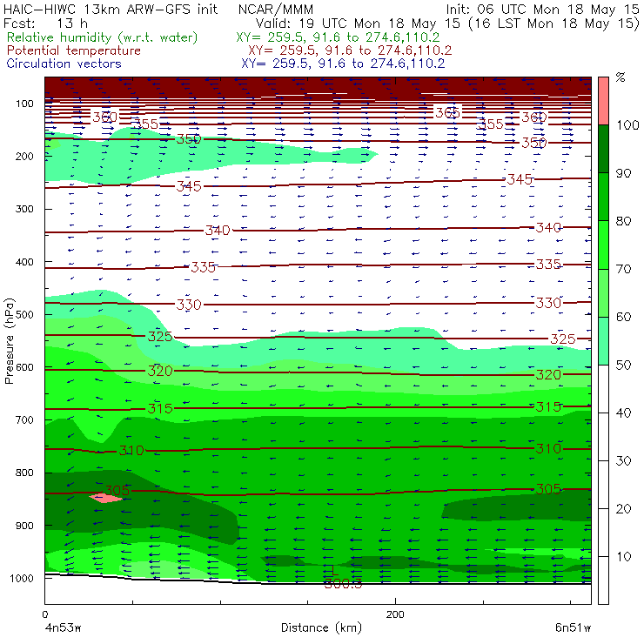
Task: Click the left-hand '340' contour label
Action: [218, 230]
